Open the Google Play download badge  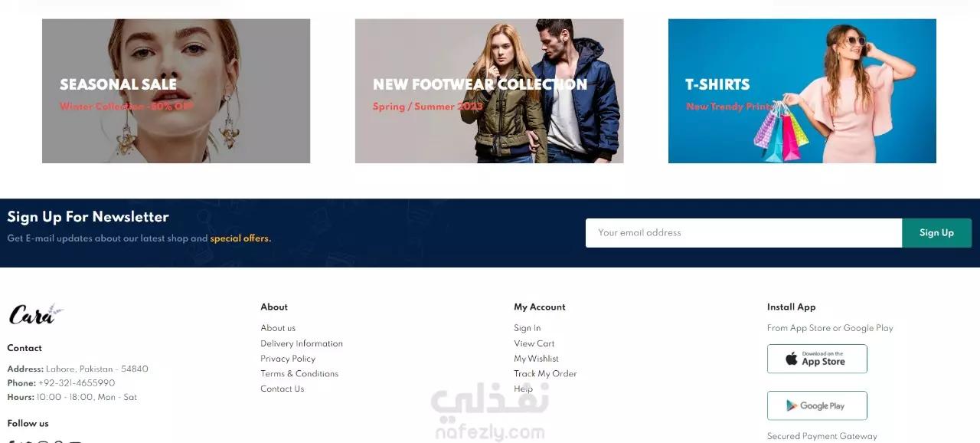click(817, 405)
